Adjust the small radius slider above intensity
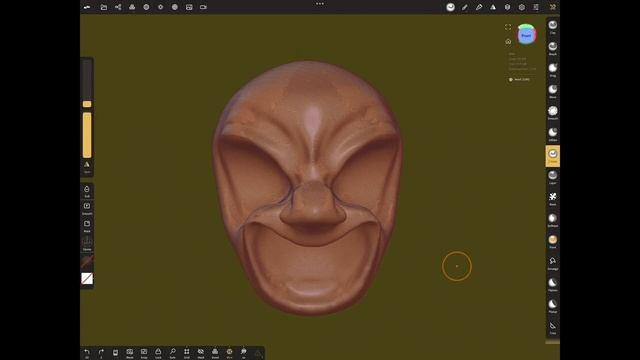The width and height of the screenshot is (640, 360). coord(87,84)
